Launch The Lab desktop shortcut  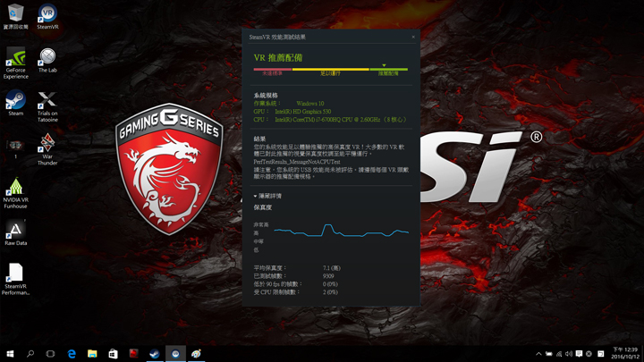pos(47,60)
